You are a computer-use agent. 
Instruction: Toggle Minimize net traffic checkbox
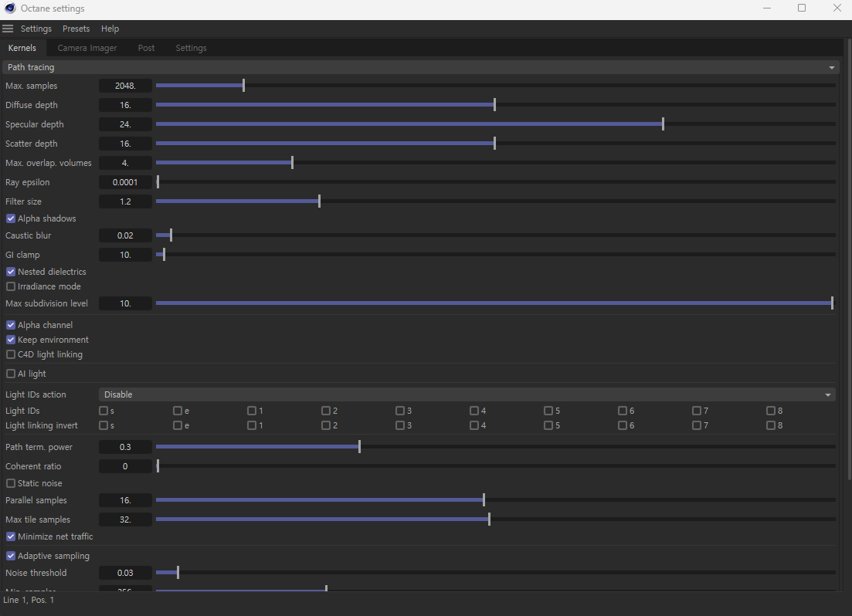point(11,536)
